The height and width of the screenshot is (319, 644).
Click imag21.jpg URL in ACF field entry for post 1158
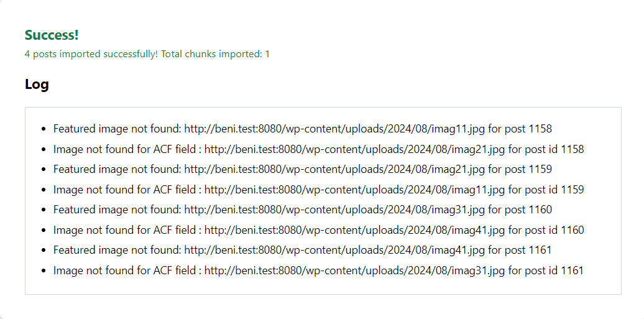354,149
